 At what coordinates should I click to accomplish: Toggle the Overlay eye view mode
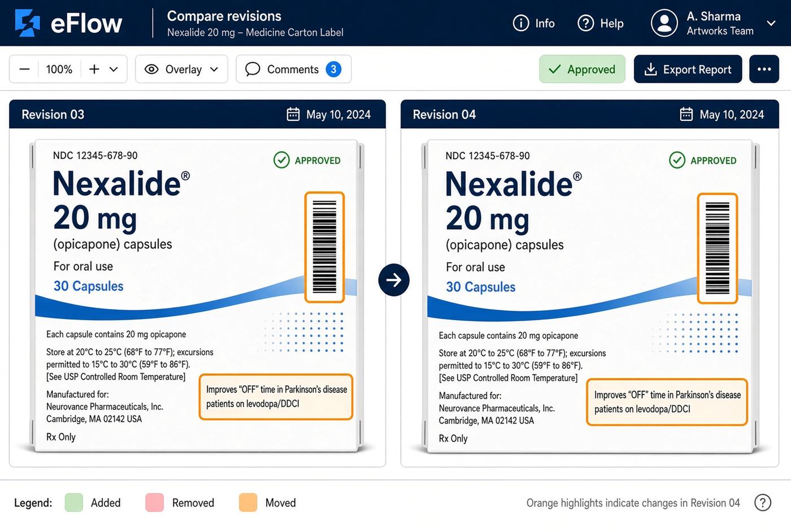pyautogui.click(x=151, y=69)
